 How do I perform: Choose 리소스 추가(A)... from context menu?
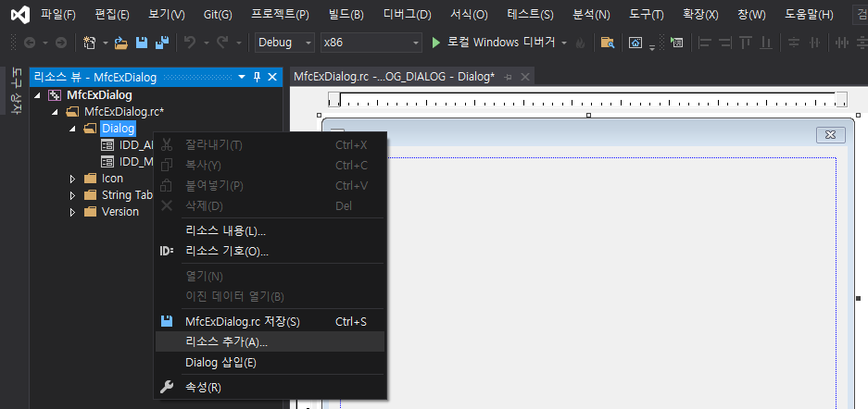click(x=270, y=341)
